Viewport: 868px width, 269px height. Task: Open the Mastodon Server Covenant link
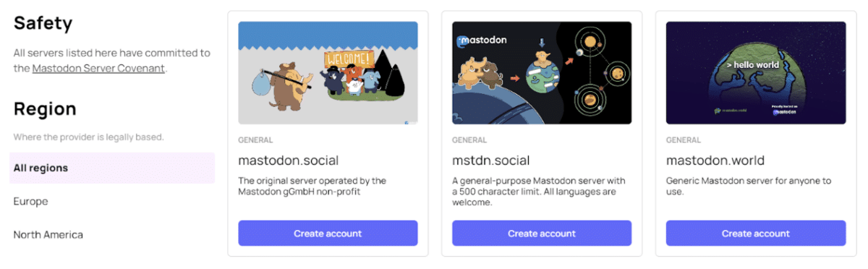[x=98, y=69]
